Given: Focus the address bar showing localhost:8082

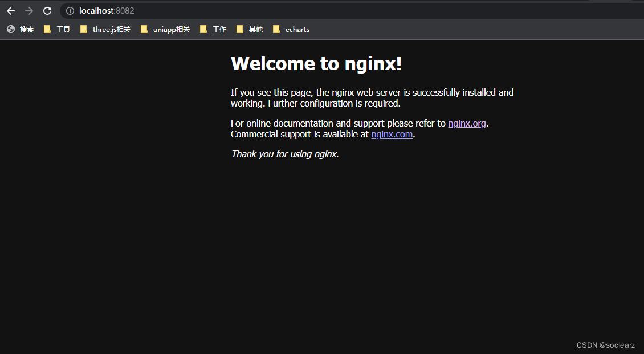Looking at the screenshot, I should 353,11.
